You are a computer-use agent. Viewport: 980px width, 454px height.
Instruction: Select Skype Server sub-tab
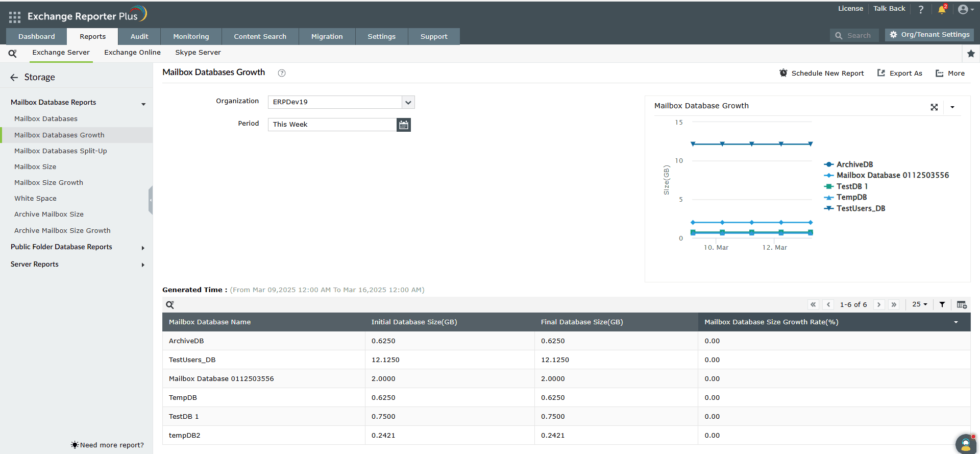(198, 53)
